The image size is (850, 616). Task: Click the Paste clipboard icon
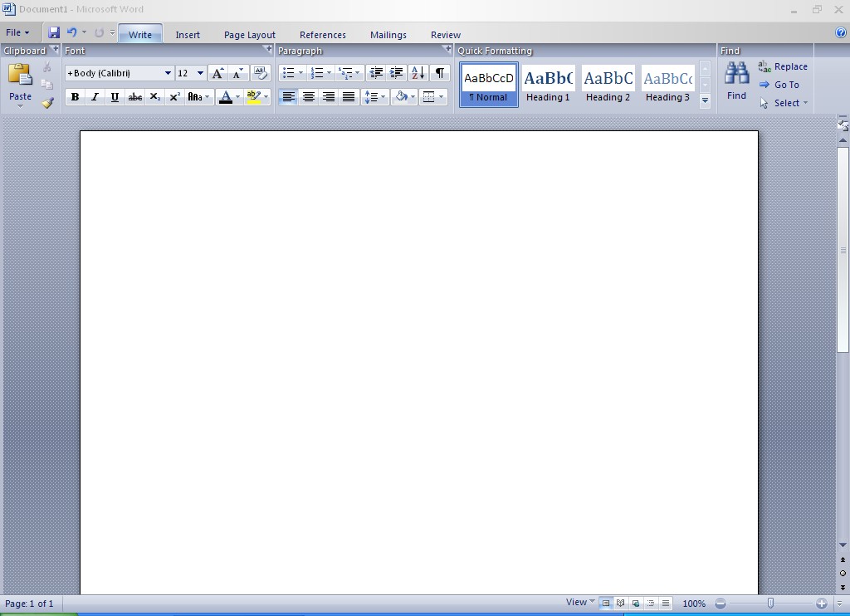[20, 75]
